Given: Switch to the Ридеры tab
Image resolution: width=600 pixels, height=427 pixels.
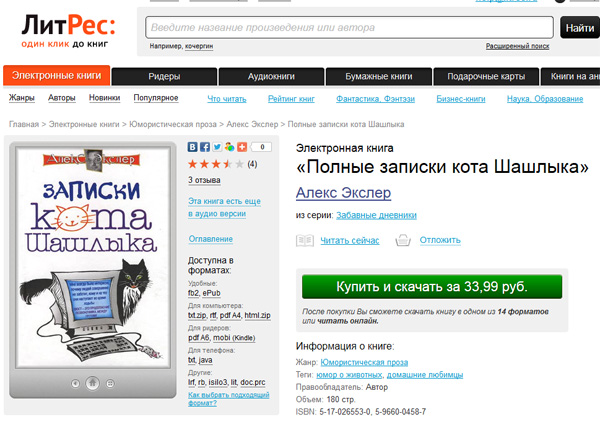Looking at the screenshot, I should (x=164, y=77).
